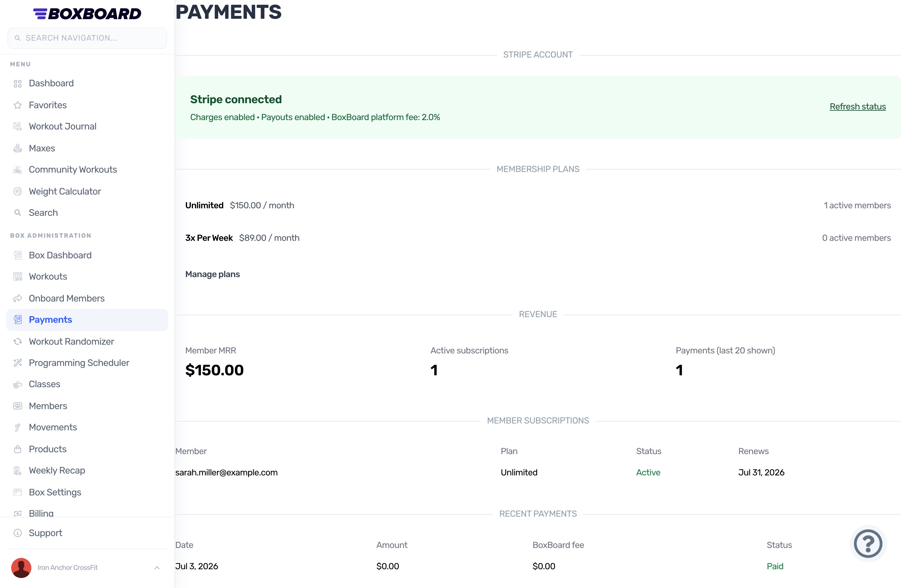Click the Maxes kettlebell icon
901x588 pixels.
(18, 148)
